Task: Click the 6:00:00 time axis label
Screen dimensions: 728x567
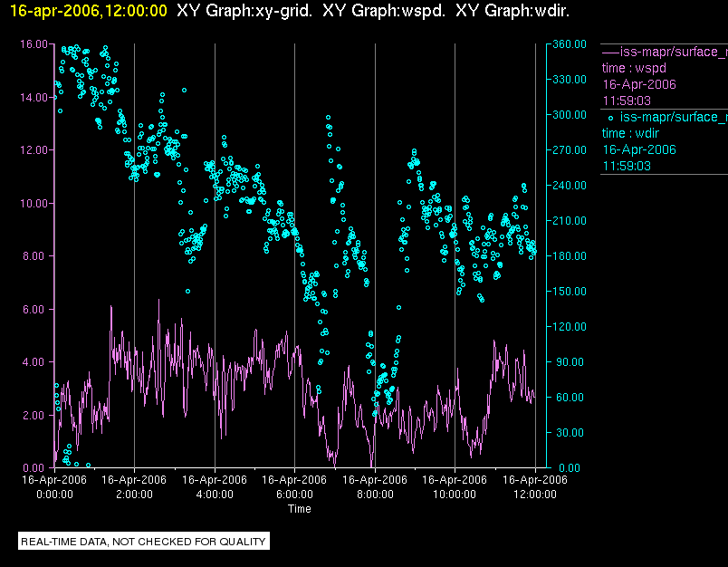Action: [295, 495]
